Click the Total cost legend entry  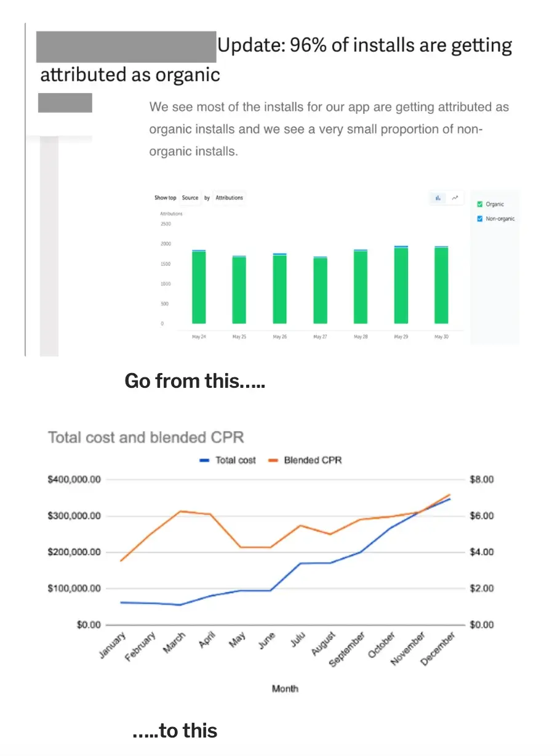coord(228,460)
